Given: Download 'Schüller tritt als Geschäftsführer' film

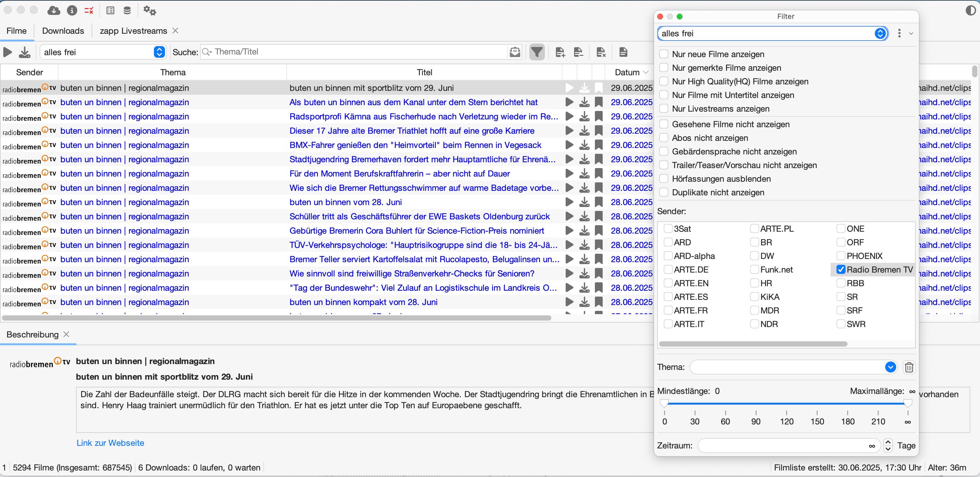Looking at the screenshot, I should pyautogui.click(x=584, y=217).
